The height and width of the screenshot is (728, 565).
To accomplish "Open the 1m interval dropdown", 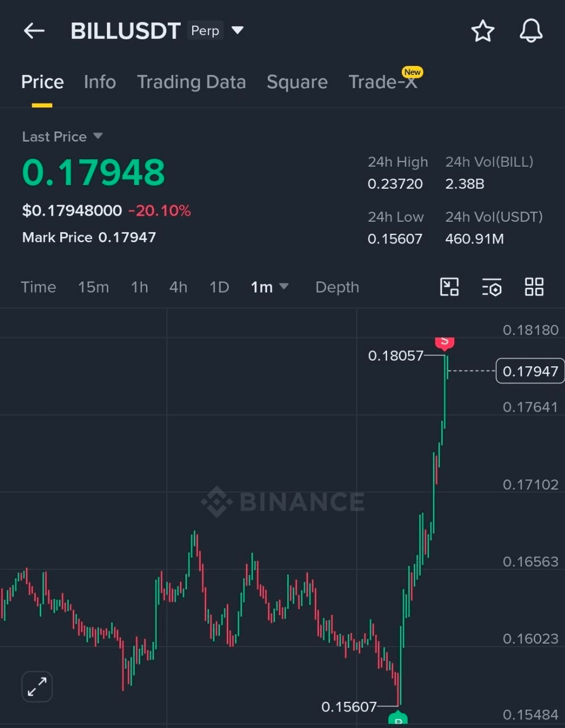I will click(270, 287).
